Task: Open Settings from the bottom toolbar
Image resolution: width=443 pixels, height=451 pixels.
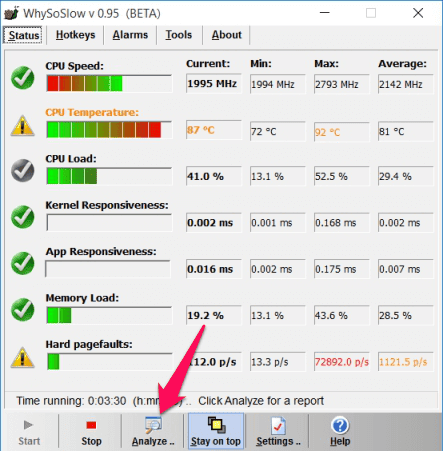Action: coord(278,432)
